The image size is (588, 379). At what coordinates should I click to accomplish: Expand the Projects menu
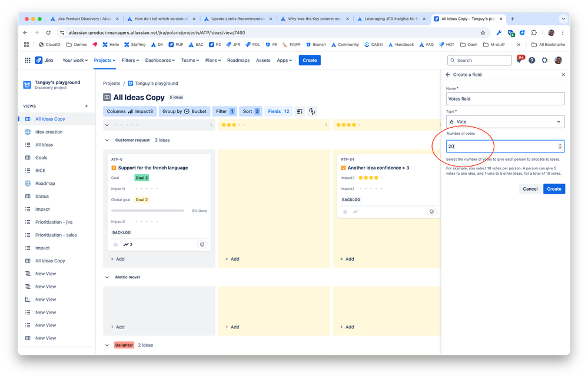click(105, 61)
